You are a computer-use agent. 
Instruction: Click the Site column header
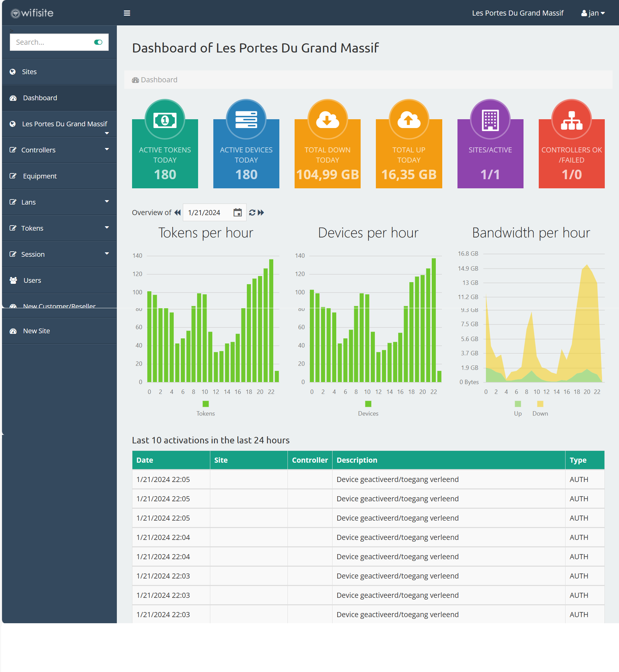pyautogui.click(x=249, y=460)
